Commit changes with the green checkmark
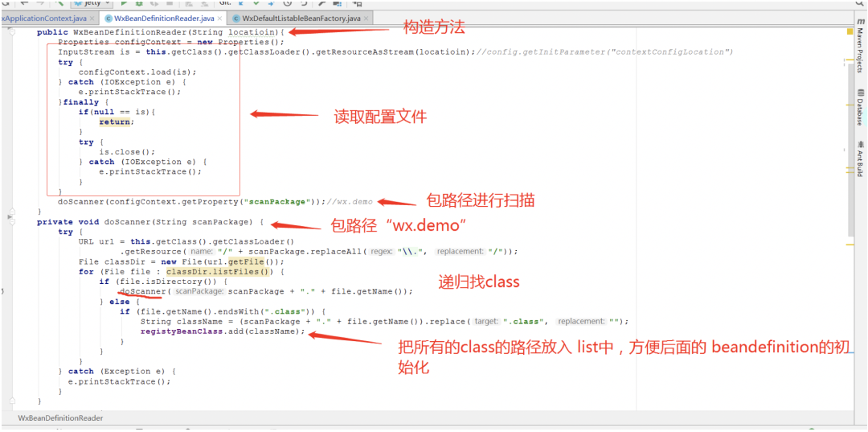The width and height of the screenshot is (868, 432). coord(256,3)
